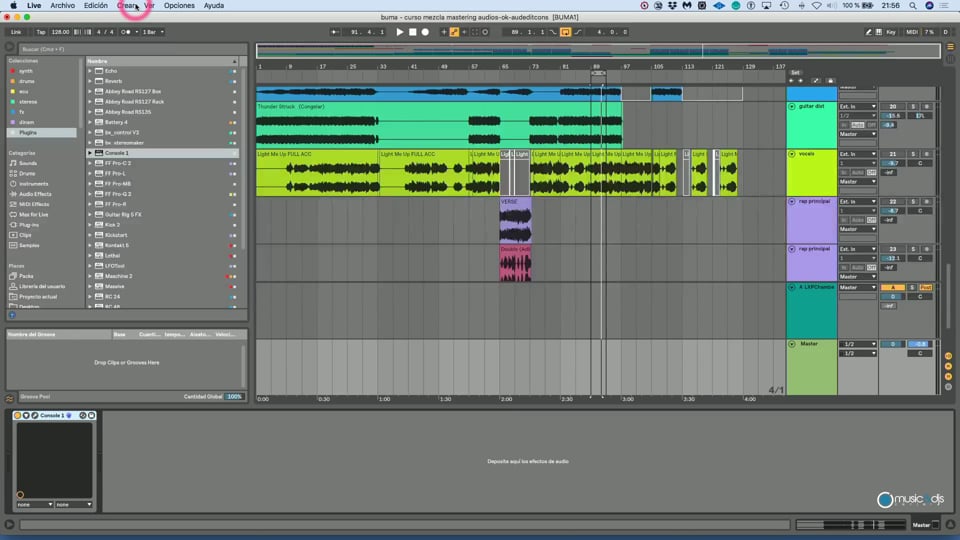Toggle the Automation Arm button
This screenshot has width=960, height=540.
click(454, 32)
